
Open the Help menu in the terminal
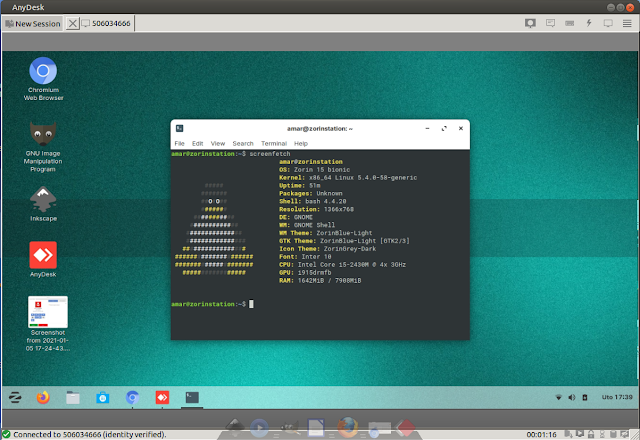click(301, 144)
